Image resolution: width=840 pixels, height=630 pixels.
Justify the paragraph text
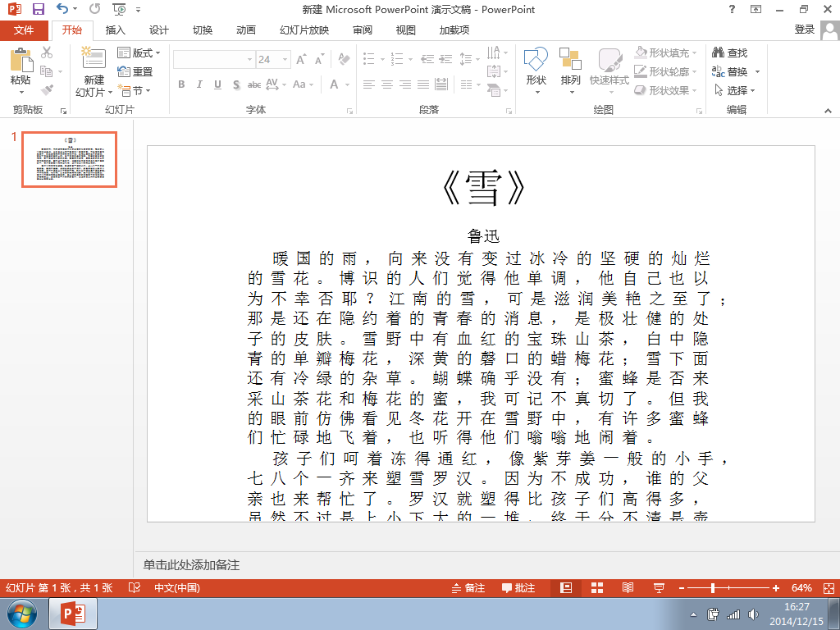click(x=423, y=84)
